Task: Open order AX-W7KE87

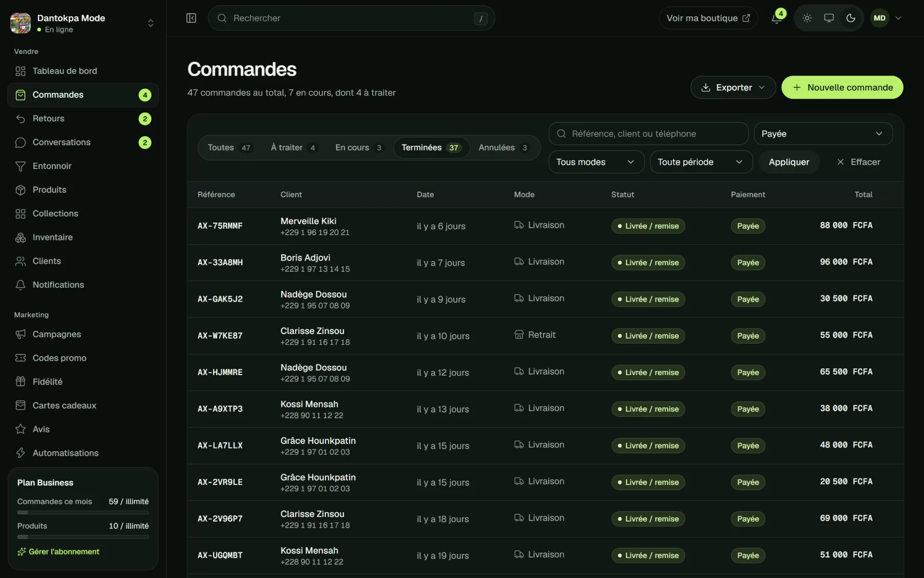Action: (220, 335)
